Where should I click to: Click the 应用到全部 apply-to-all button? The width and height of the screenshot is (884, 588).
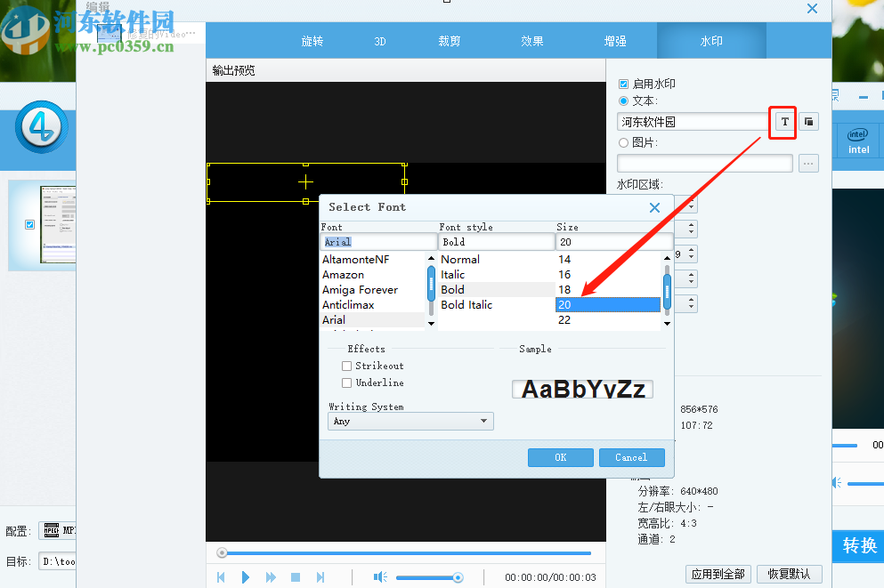pyautogui.click(x=718, y=574)
